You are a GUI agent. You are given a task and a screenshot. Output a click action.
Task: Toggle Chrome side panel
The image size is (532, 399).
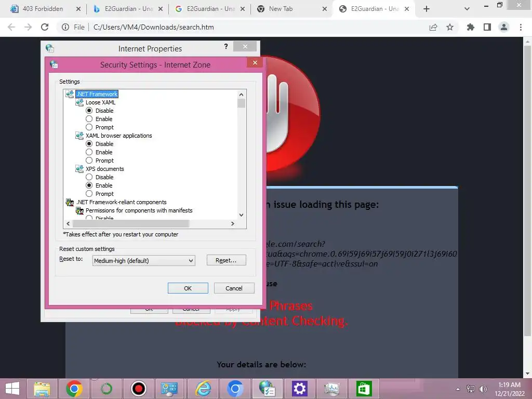[487, 27]
